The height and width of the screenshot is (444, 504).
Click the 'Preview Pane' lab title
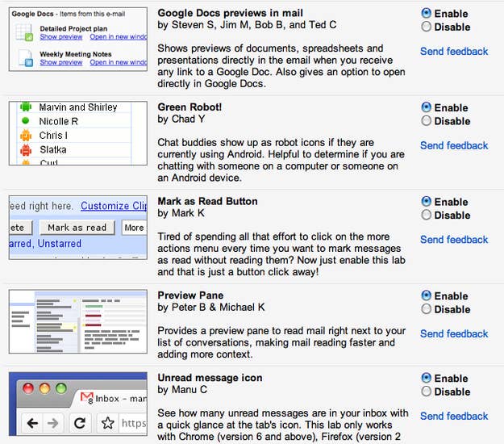190,295
